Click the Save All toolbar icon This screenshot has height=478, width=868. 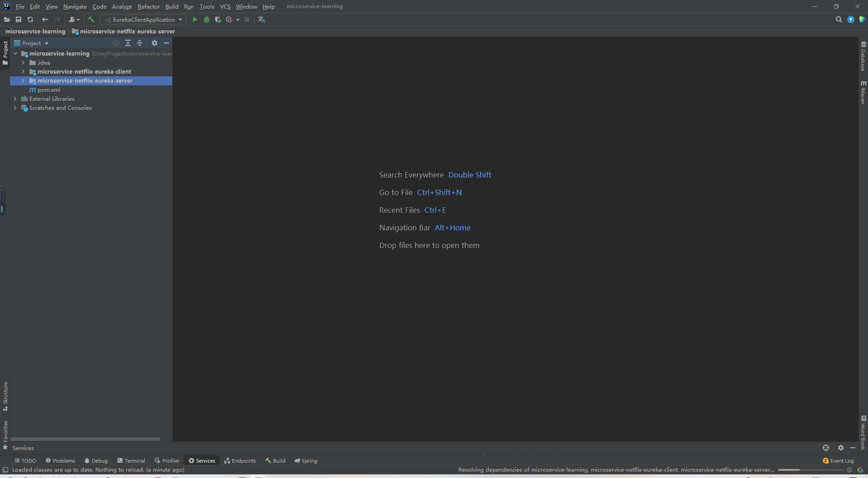(19, 19)
